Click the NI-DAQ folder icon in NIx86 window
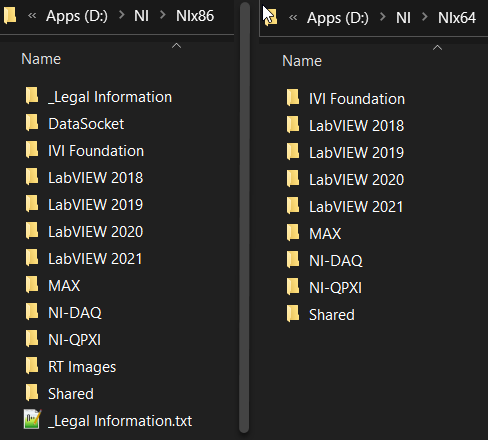 point(32,312)
